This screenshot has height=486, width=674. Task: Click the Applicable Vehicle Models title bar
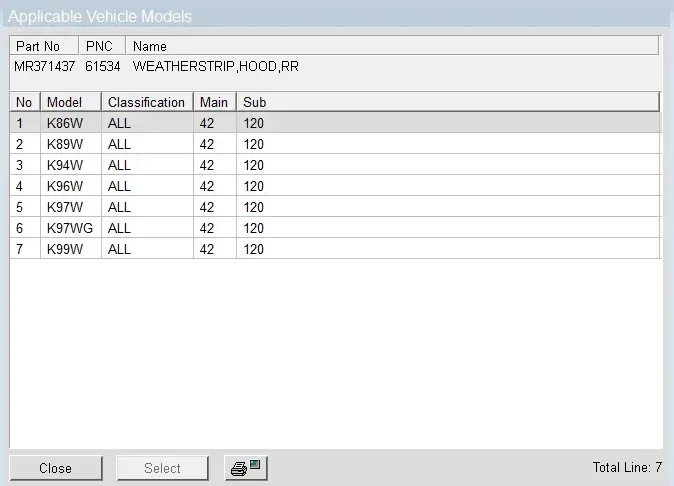click(x=336, y=16)
